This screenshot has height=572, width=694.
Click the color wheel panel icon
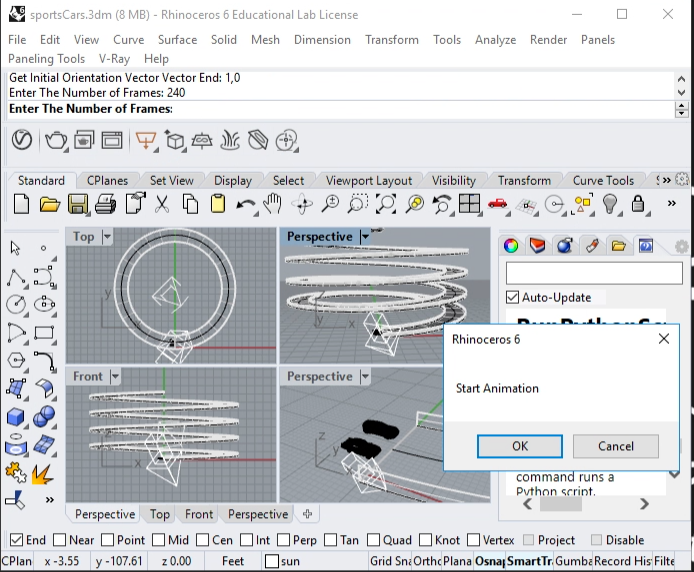[x=511, y=245]
